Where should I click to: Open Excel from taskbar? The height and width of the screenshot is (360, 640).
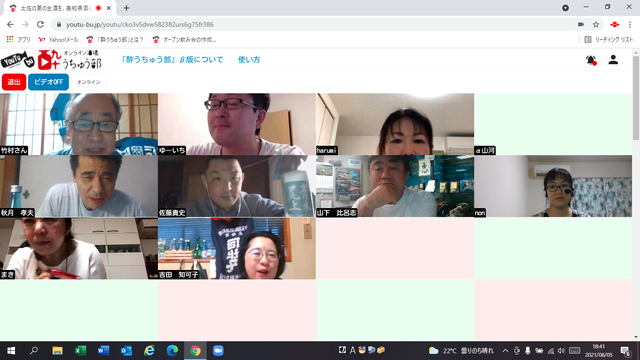[x=80, y=351]
